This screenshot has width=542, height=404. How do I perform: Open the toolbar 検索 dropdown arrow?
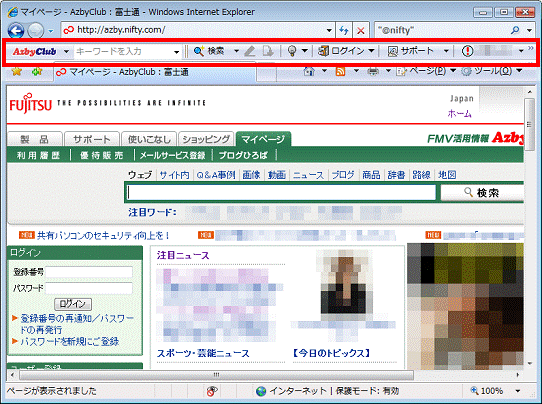236,51
